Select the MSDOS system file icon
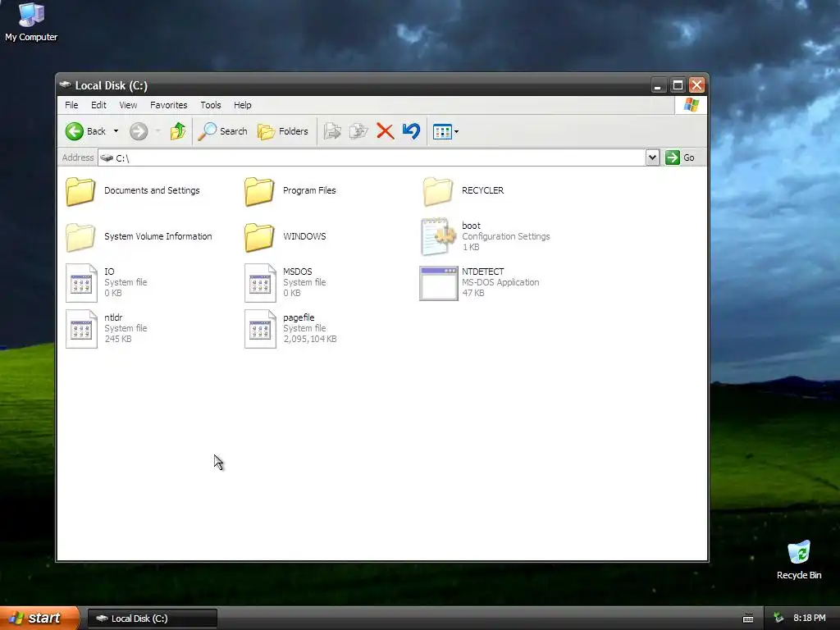 click(260, 283)
